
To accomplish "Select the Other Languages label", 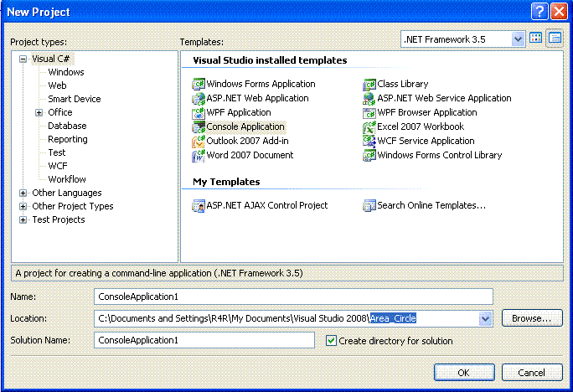I will click(67, 193).
